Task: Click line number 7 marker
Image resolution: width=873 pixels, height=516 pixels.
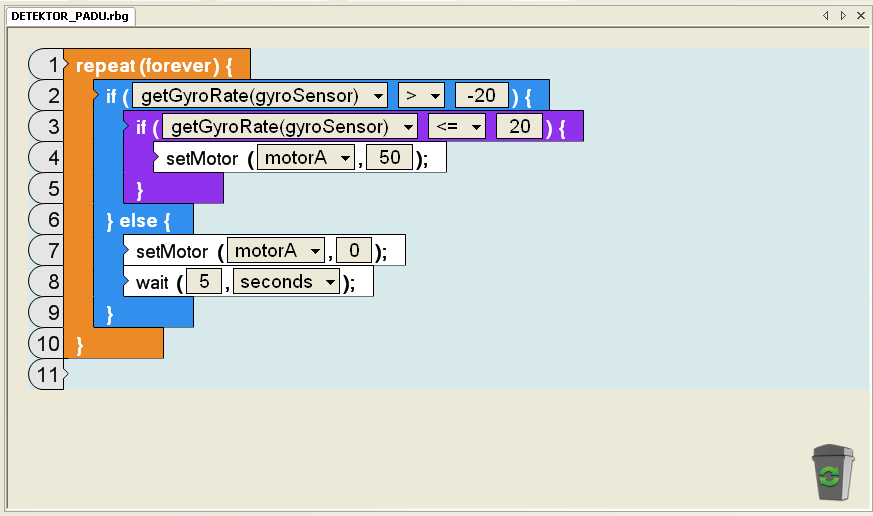Action: click(x=48, y=251)
